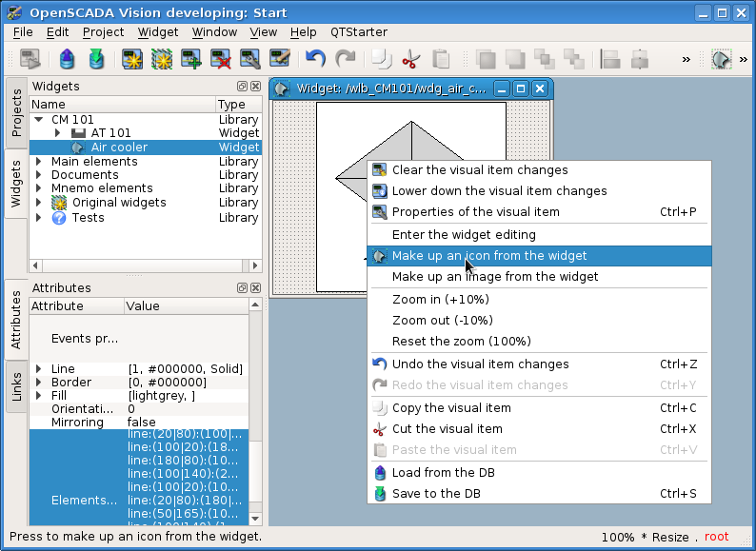The height and width of the screenshot is (551, 756).
Task: Select Properties of the visual item
Action: point(539,212)
